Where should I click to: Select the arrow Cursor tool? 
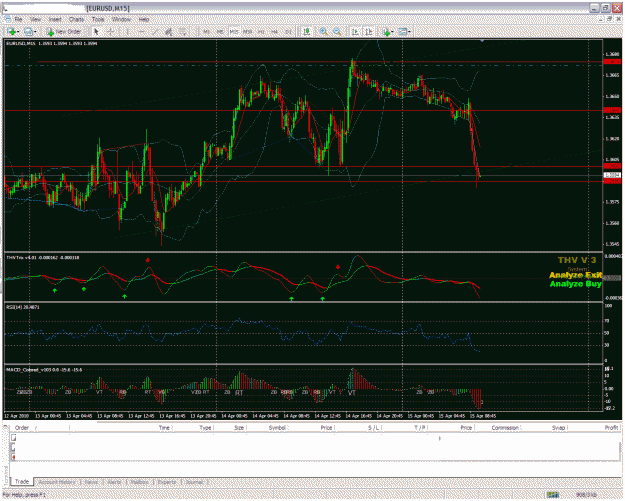tap(96, 31)
